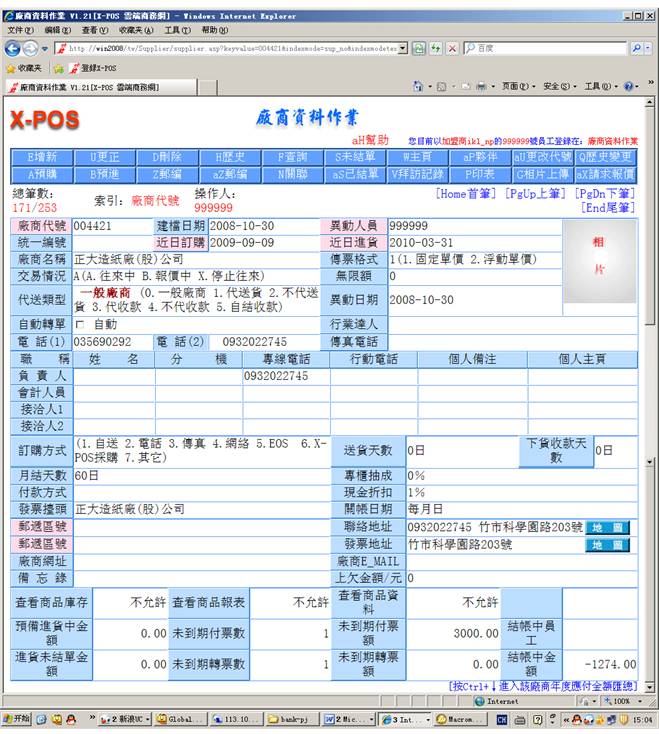Click the IE Home page icon
Screen dimensions: 659x734
coord(418,87)
